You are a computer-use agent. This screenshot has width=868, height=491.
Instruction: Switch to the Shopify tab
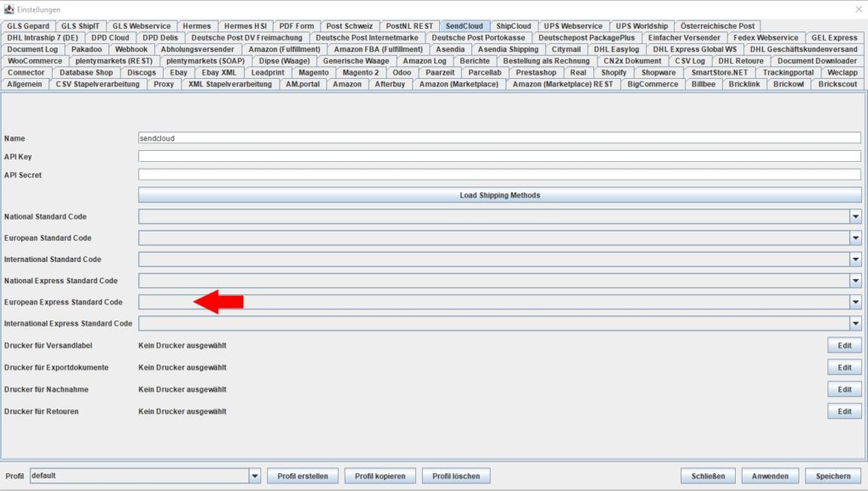tap(614, 73)
